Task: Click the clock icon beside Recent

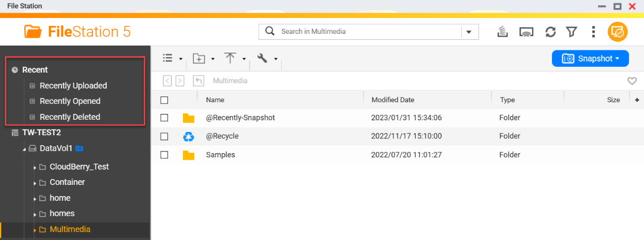Action: click(15, 70)
